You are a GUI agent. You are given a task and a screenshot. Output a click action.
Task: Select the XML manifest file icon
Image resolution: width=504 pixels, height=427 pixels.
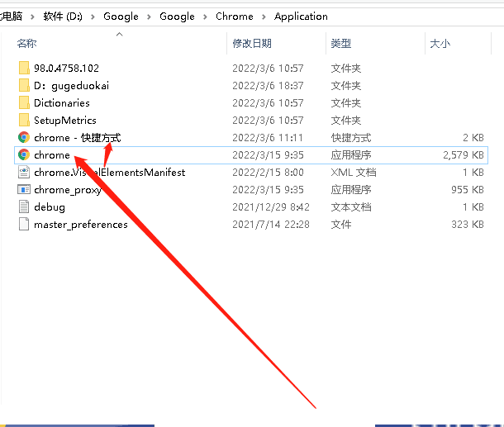tap(24, 173)
